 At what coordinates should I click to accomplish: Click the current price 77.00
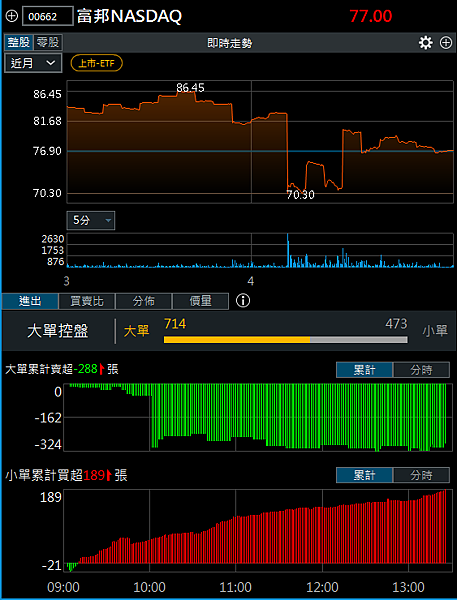click(x=370, y=16)
